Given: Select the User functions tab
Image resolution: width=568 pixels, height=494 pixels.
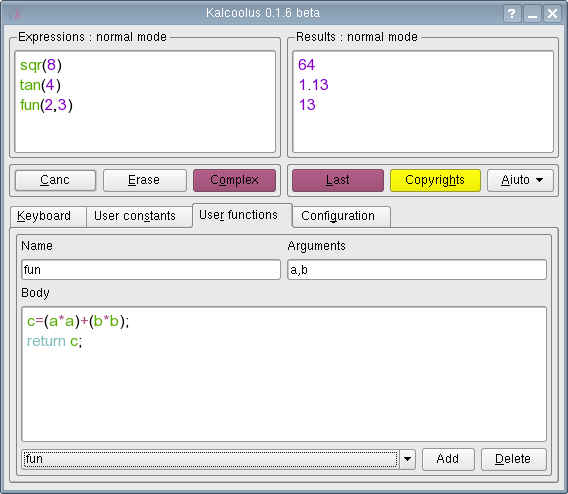Looking at the screenshot, I should point(242,215).
